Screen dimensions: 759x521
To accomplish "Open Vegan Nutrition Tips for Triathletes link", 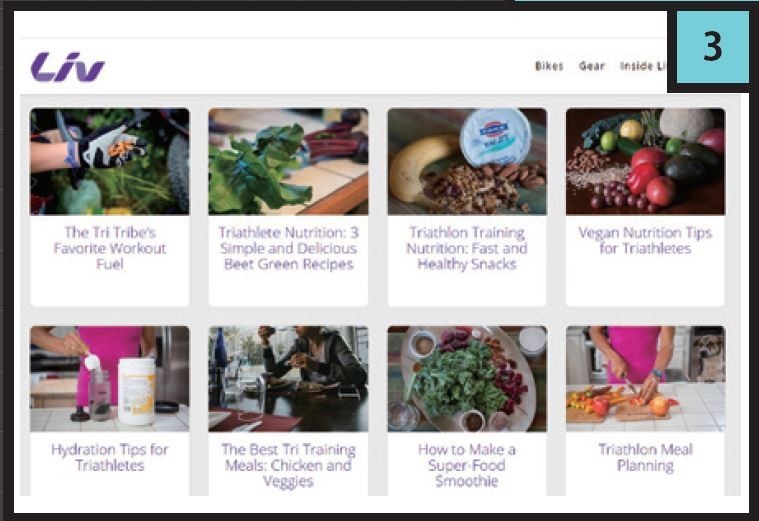I will click(645, 241).
